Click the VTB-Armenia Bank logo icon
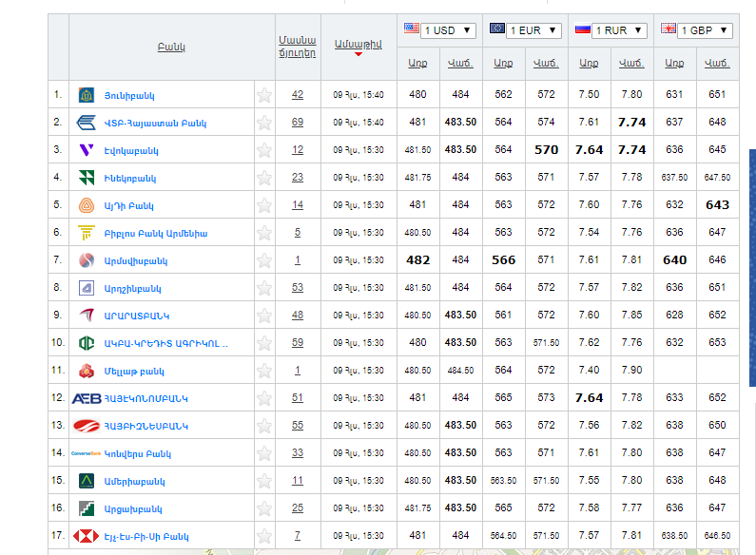The image size is (756, 555). tap(87, 123)
